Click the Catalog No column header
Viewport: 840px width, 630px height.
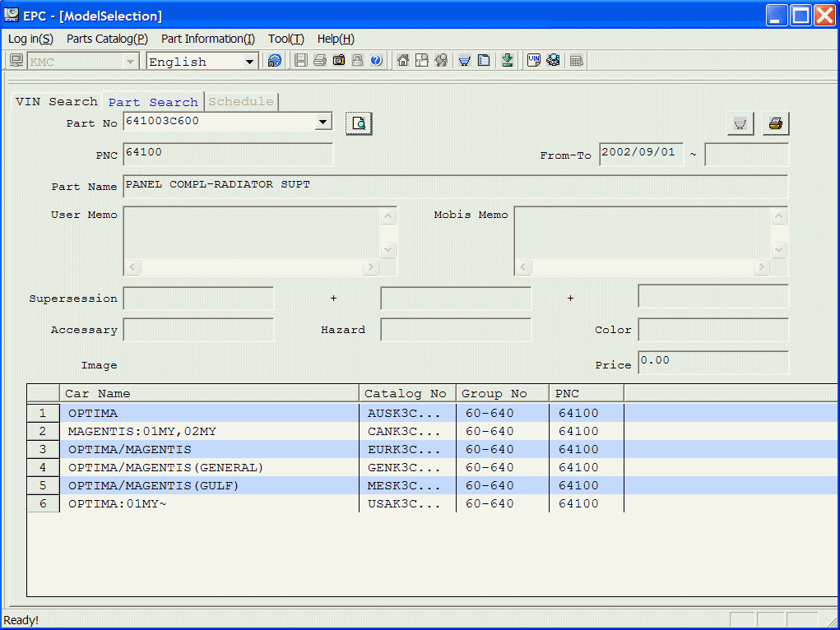(408, 393)
